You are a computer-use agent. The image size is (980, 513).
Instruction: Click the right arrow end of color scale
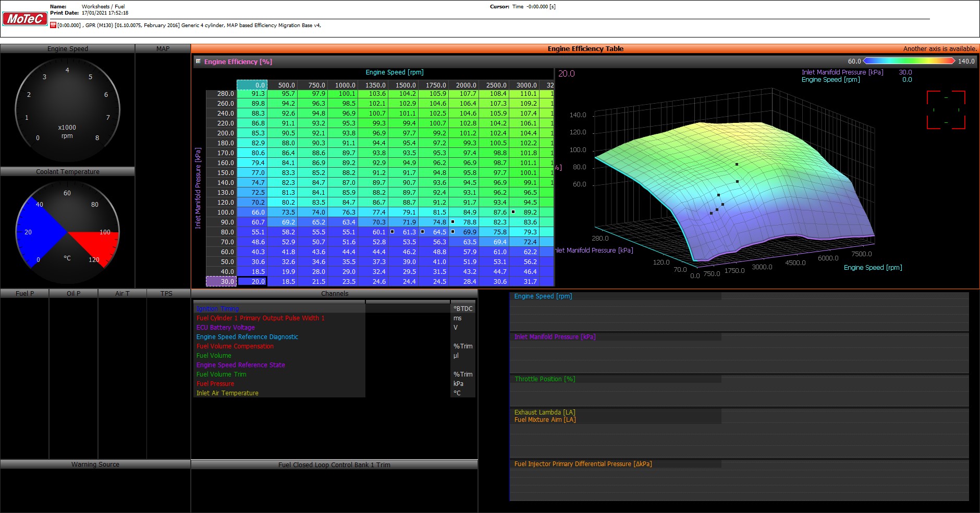pyautogui.click(x=953, y=61)
